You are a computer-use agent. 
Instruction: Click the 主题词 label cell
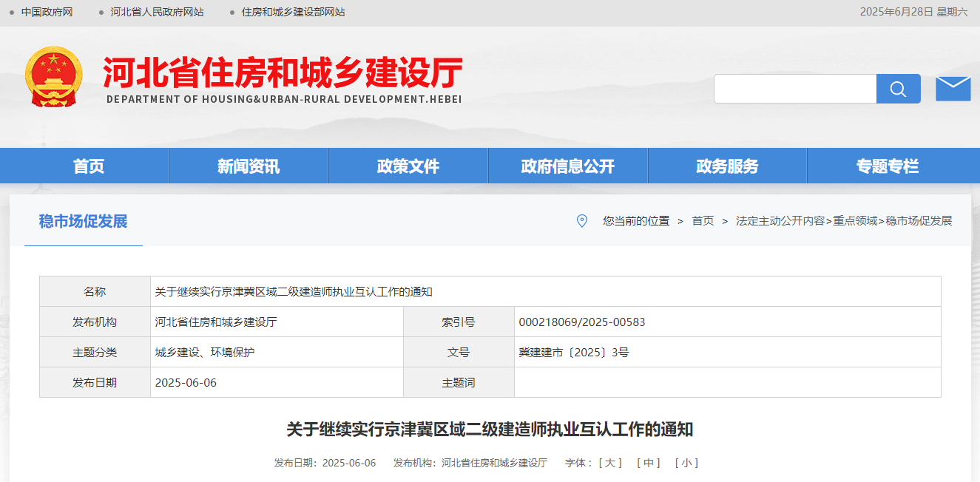click(459, 383)
